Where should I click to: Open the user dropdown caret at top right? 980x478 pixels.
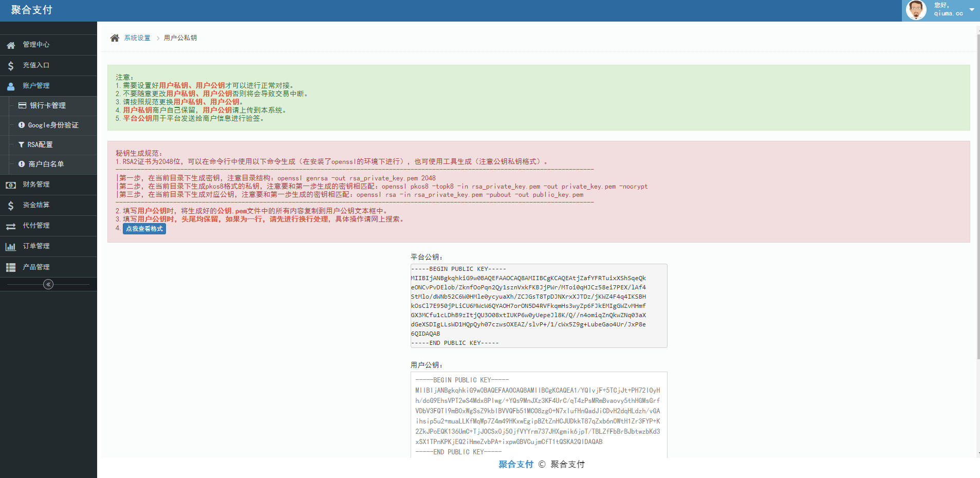click(x=972, y=10)
